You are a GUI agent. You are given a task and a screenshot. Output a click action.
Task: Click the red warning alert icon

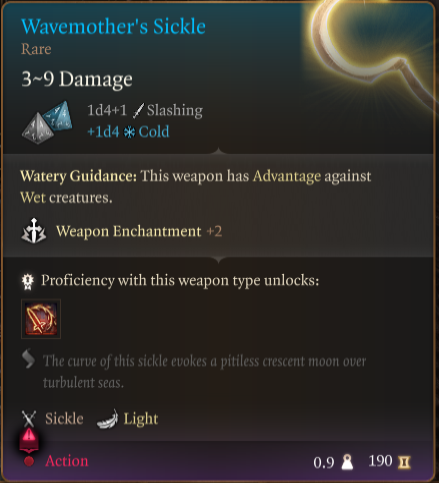(x=29, y=437)
